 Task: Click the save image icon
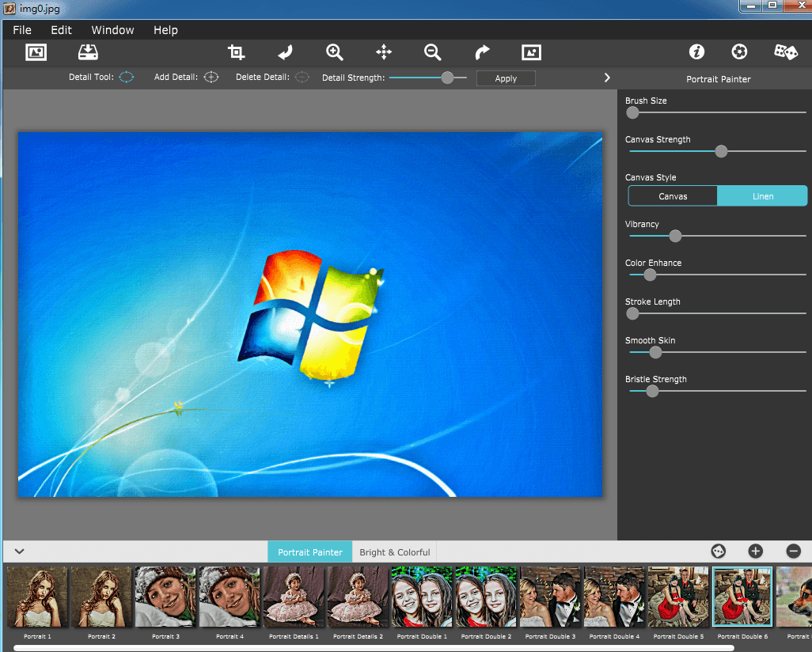pos(88,52)
